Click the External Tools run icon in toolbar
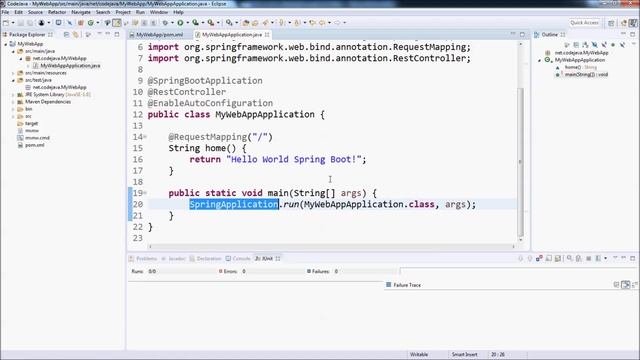Screen dimensions: 640x360 click(211, 23)
